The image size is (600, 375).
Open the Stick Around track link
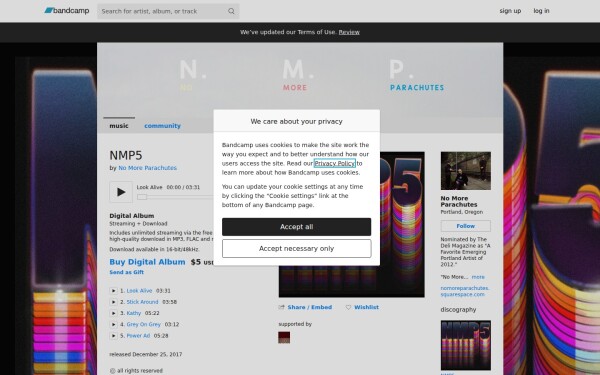click(142, 302)
